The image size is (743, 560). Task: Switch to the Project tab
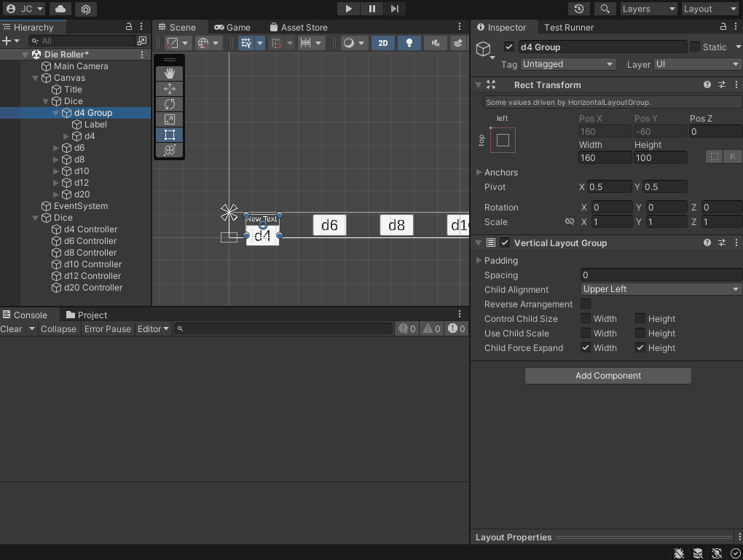point(87,315)
